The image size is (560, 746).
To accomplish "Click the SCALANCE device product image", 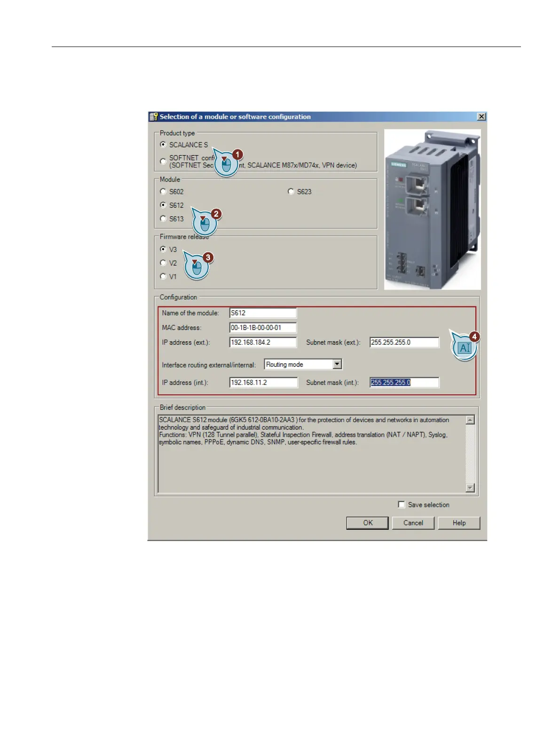I will point(433,210).
